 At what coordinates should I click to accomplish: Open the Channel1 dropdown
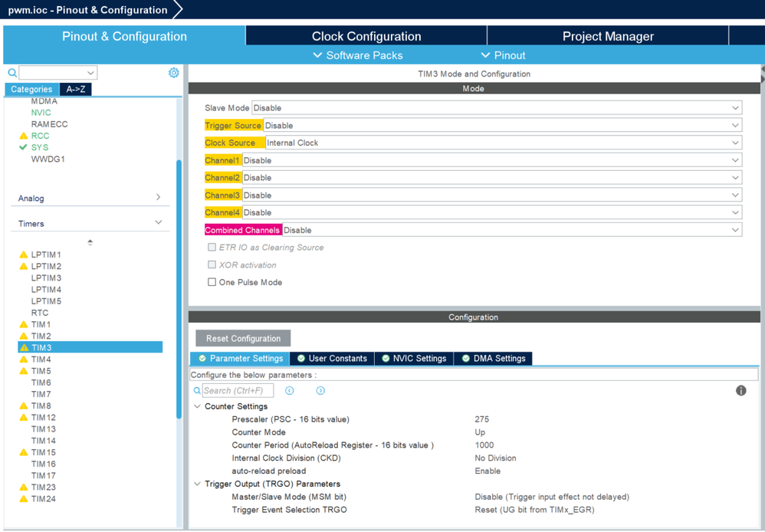tap(492, 160)
